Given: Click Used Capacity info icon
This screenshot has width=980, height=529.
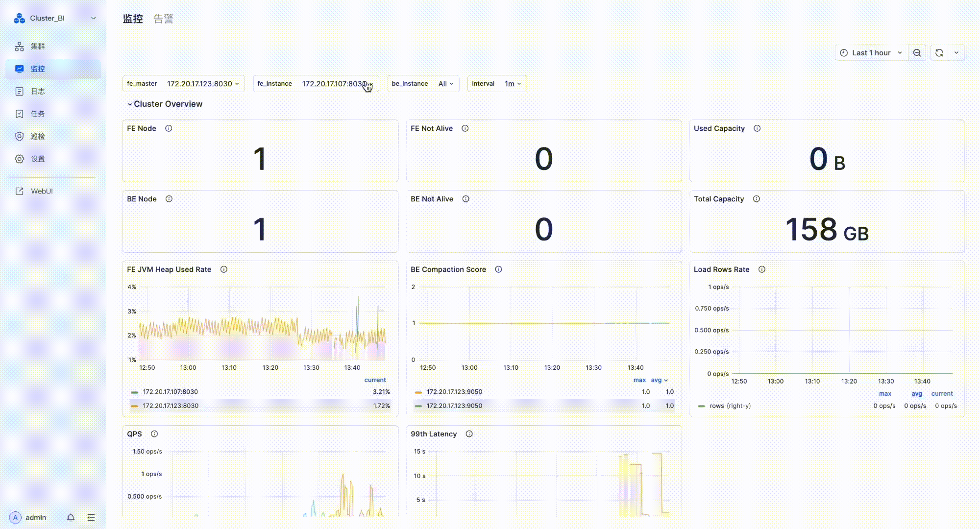Looking at the screenshot, I should tap(757, 128).
